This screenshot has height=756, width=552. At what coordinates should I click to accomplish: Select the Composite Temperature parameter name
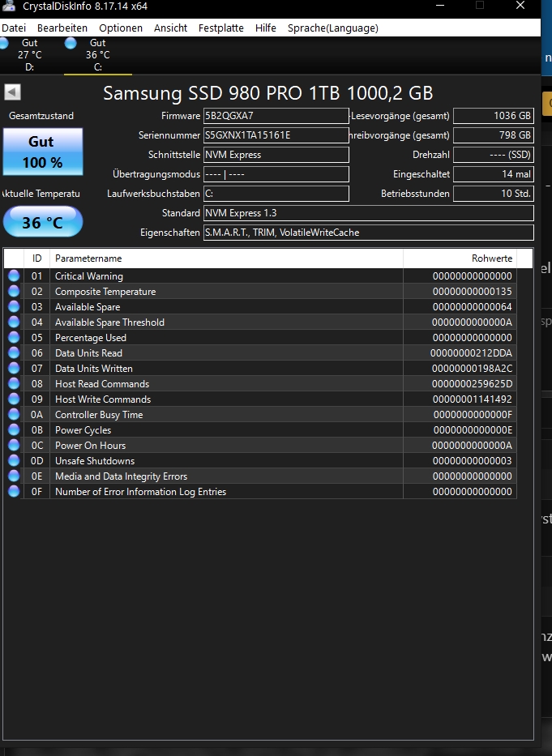[x=105, y=292]
